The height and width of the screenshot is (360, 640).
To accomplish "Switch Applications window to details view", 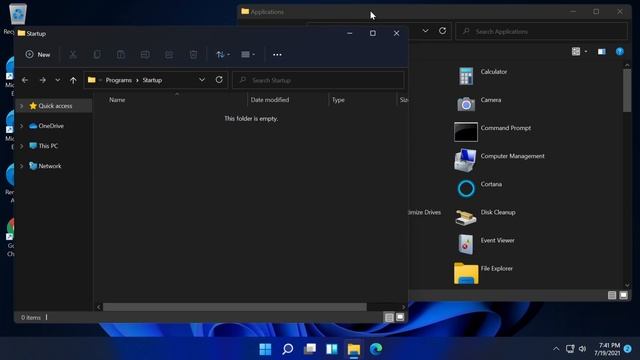I will coord(612,295).
